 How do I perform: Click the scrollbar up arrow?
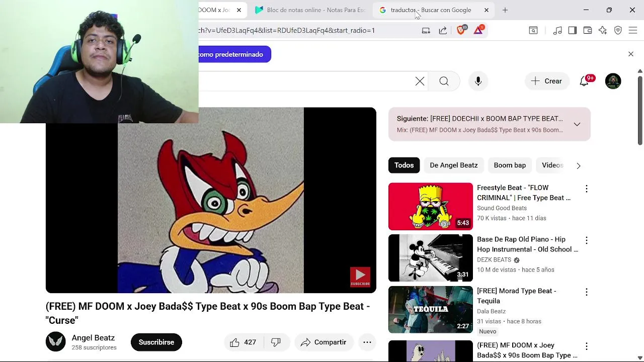tap(640, 71)
